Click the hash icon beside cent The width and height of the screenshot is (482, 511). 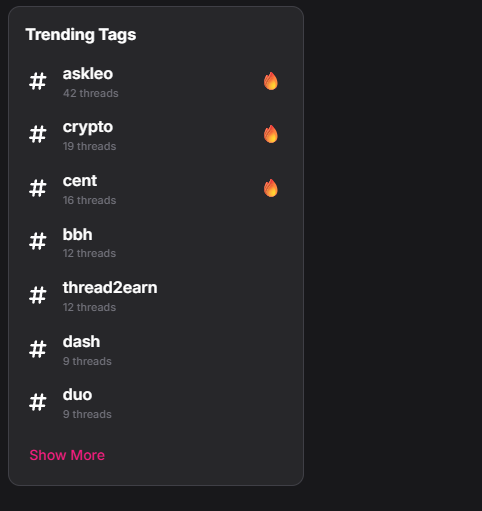tap(37, 189)
